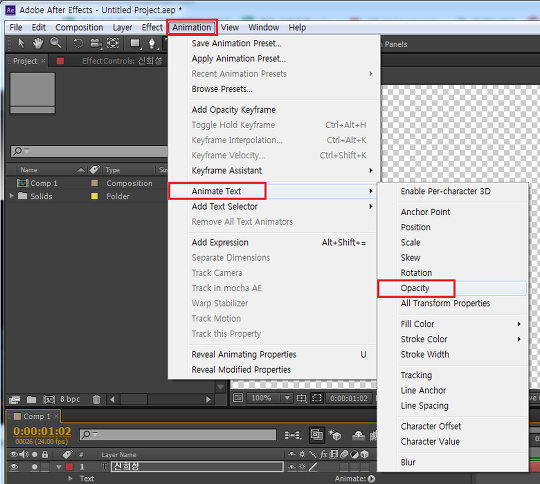The width and height of the screenshot is (540, 484).
Task: Toggle visibility eye for layer 1
Action: (14, 467)
